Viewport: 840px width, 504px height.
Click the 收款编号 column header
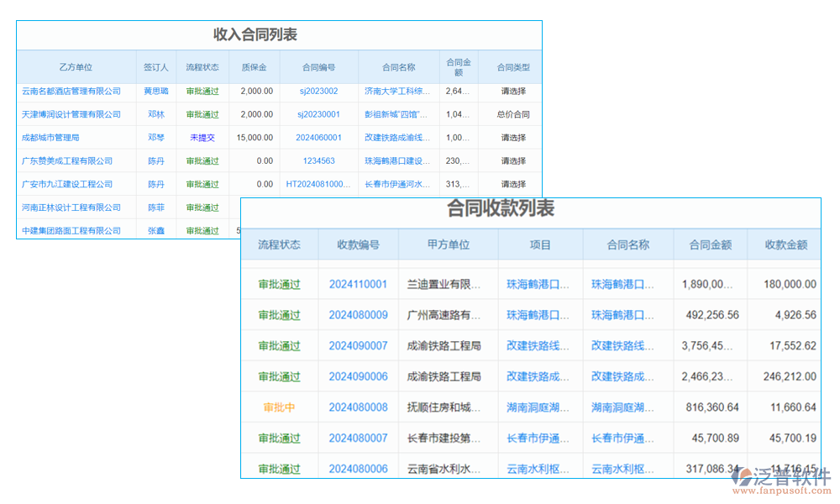(358, 244)
